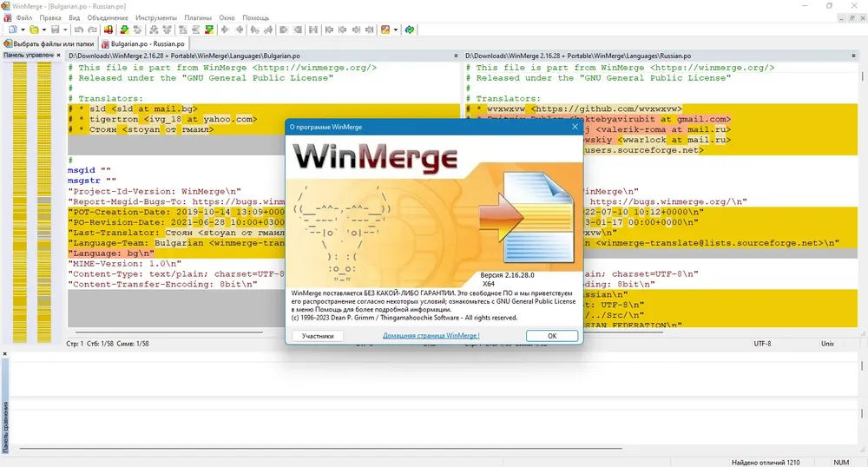
Task: Close the Панель управления location pane
Action: [59, 56]
